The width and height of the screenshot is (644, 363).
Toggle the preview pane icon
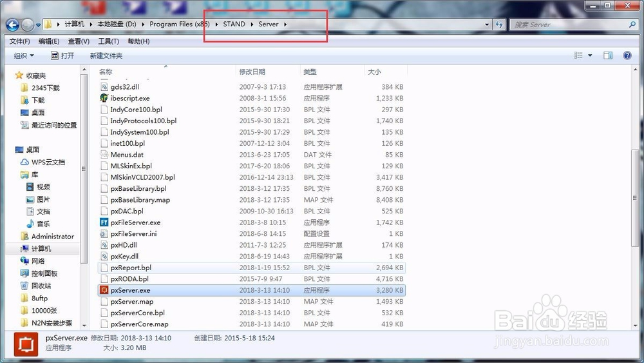pyautogui.click(x=608, y=55)
